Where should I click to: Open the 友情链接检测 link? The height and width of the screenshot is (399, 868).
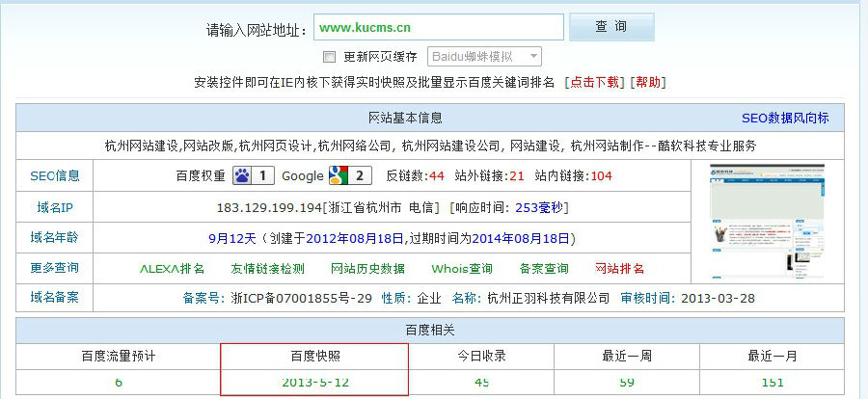[x=267, y=269]
